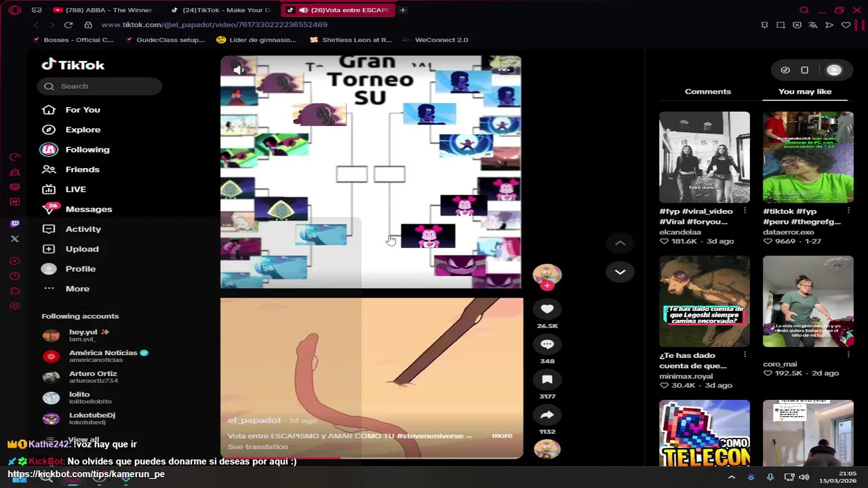The height and width of the screenshot is (488, 868).
Task: Open LokotubeDj following account
Action: pyautogui.click(x=80, y=418)
